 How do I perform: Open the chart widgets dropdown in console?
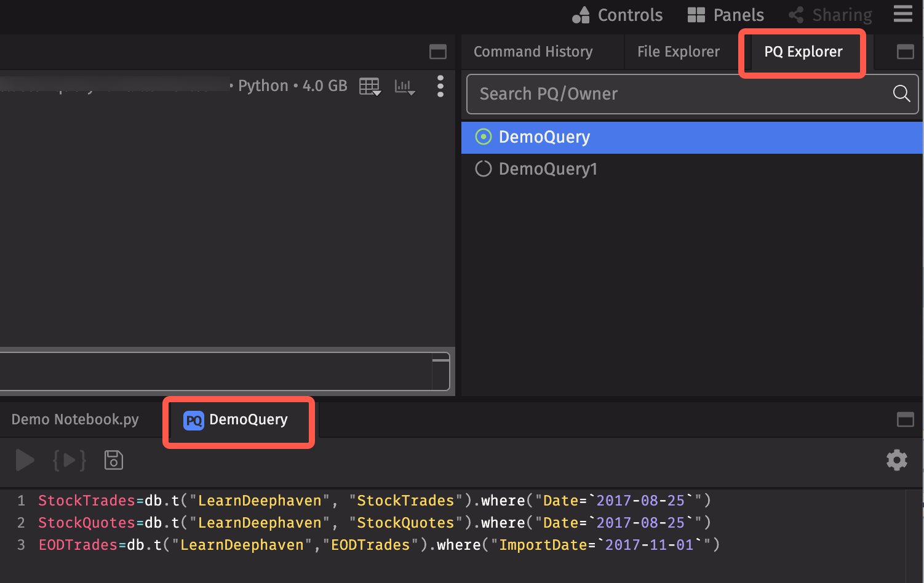[x=405, y=87]
